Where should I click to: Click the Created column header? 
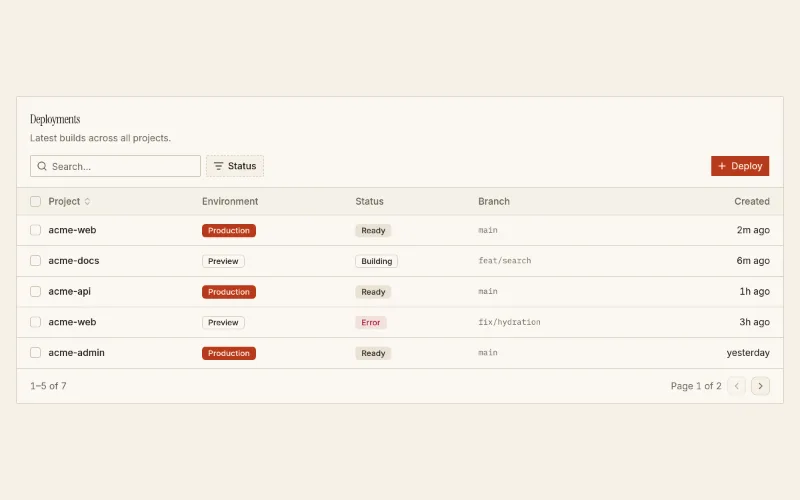(x=752, y=202)
